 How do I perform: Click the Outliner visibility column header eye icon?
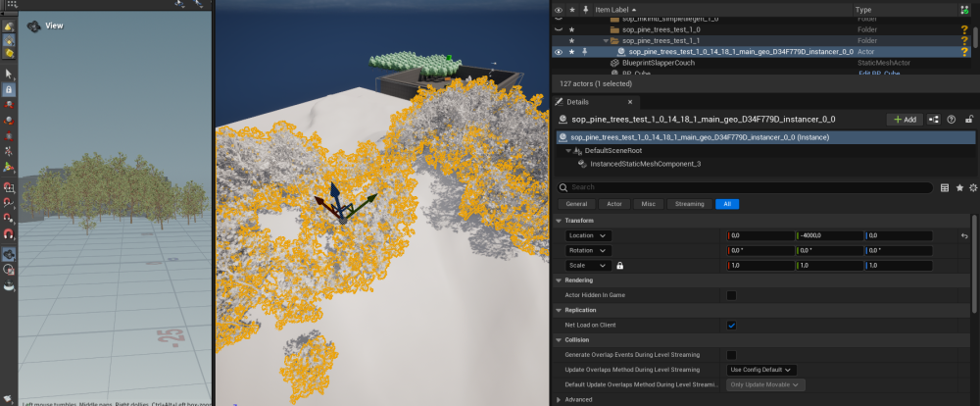coord(559,10)
